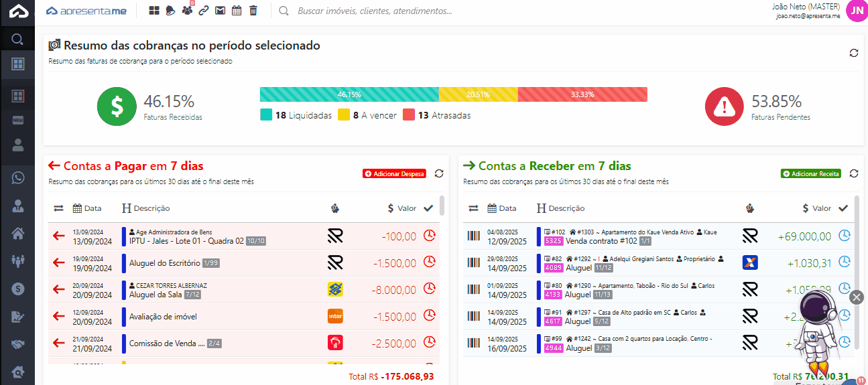This screenshot has width=868, height=385.
Task: Open the handshake icon in left sidebar
Action: click(x=18, y=344)
